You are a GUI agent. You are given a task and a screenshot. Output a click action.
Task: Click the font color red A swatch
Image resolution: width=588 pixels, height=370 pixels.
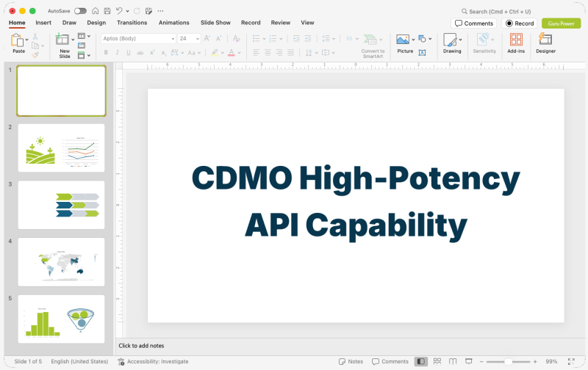coord(232,53)
